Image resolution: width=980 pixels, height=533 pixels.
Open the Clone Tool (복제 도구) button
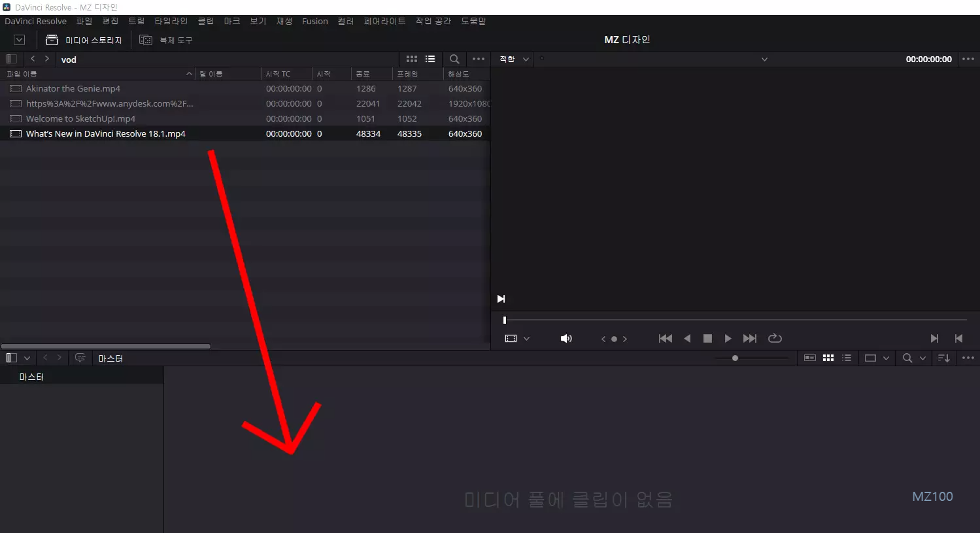[166, 40]
